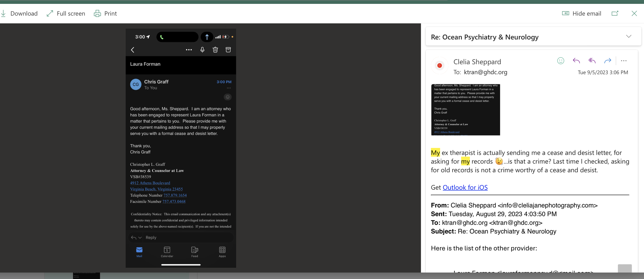This screenshot has width=644, height=279.
Task: Click the attachment thumbnail in the bottom strip
Action: (86, 276)
